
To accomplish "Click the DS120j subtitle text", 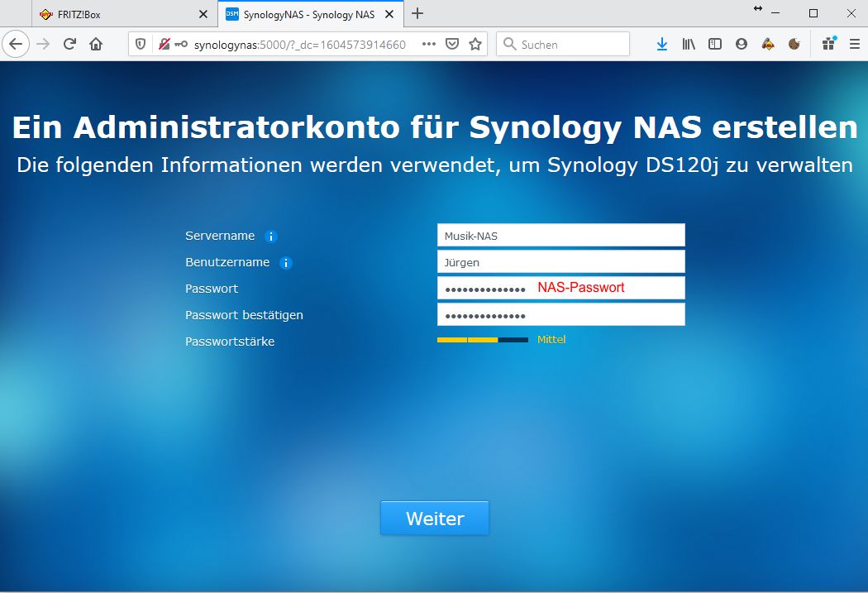I will coord(435,165).
